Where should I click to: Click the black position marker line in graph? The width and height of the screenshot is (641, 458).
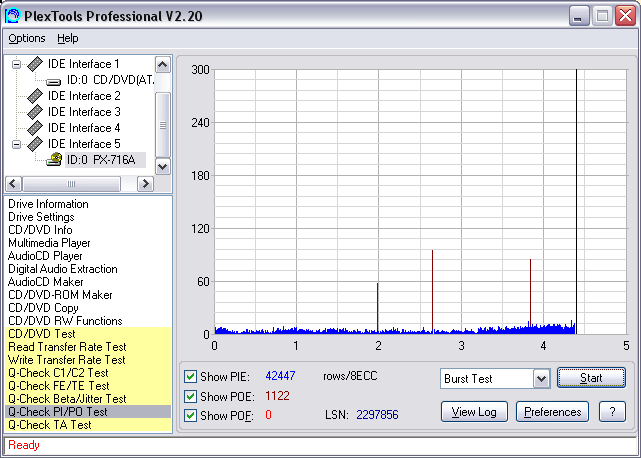point(576,202)
